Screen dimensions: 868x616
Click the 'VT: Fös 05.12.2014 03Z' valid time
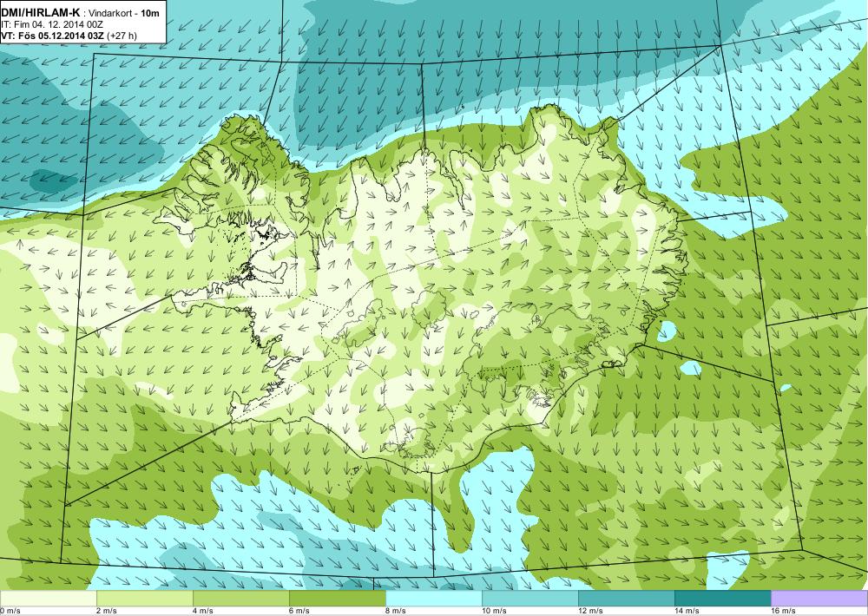(x=53, y=36)
